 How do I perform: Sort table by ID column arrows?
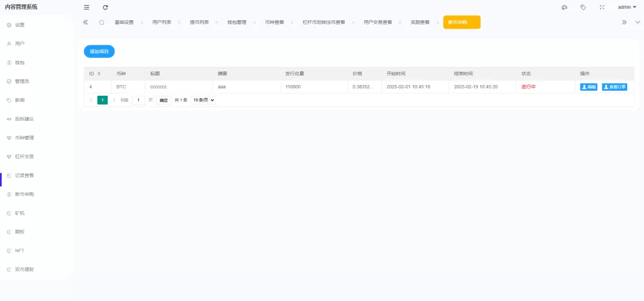pos(99,74)
